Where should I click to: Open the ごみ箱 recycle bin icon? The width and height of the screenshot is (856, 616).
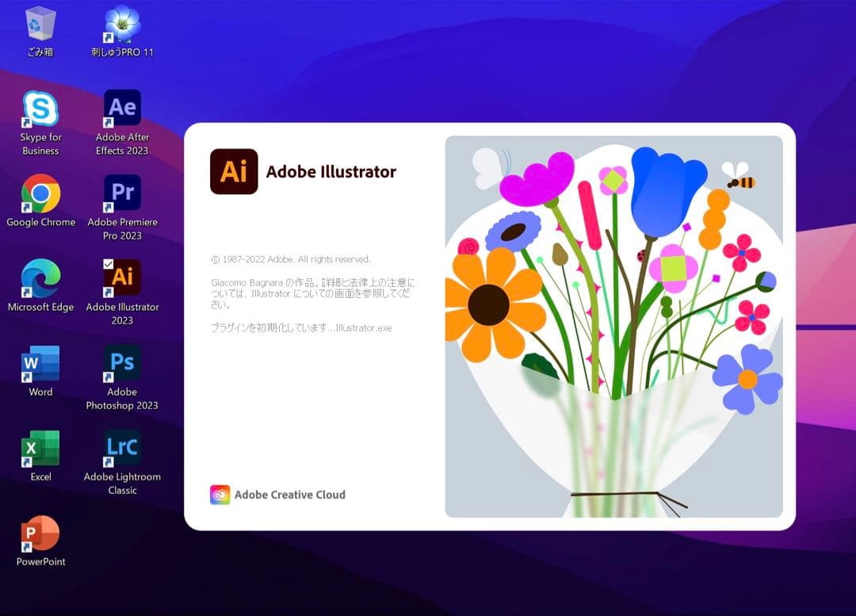click(x=40, y=24)
